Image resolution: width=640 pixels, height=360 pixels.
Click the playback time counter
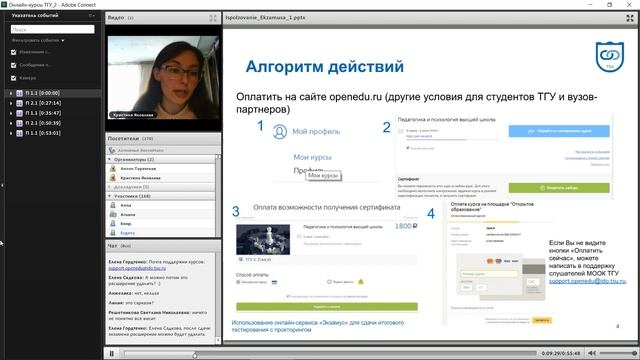[x=561, y=353]
